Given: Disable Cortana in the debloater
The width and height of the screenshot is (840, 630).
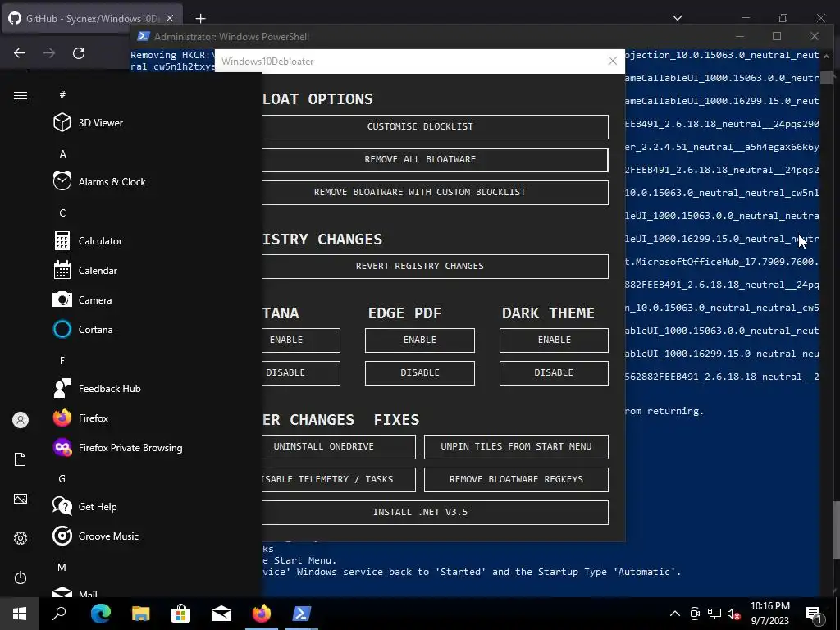Looking at the screenshot, I should pos(301,373).
